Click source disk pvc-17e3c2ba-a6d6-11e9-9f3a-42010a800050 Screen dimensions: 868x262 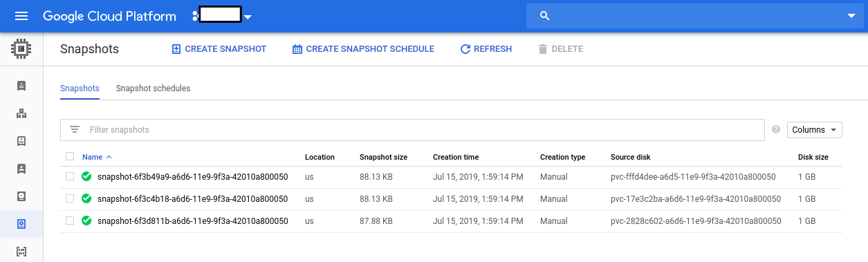point(695,198)
